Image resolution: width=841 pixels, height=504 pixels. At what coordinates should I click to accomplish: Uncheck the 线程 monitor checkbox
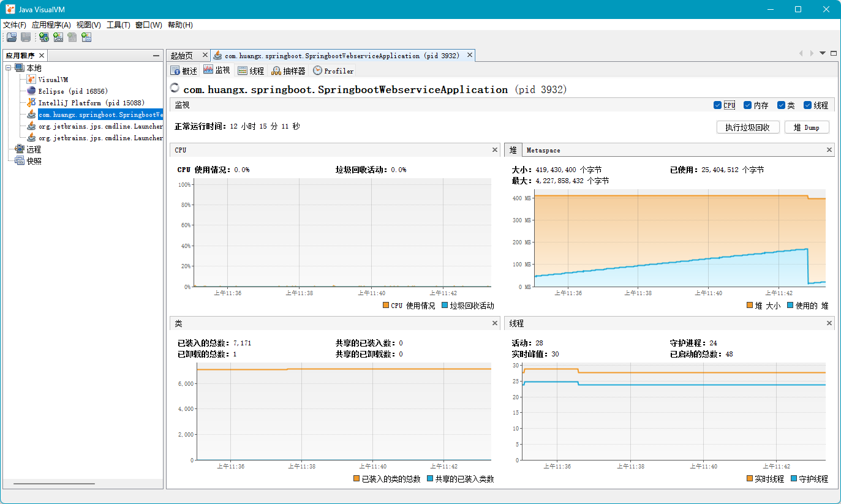[807, 105]
